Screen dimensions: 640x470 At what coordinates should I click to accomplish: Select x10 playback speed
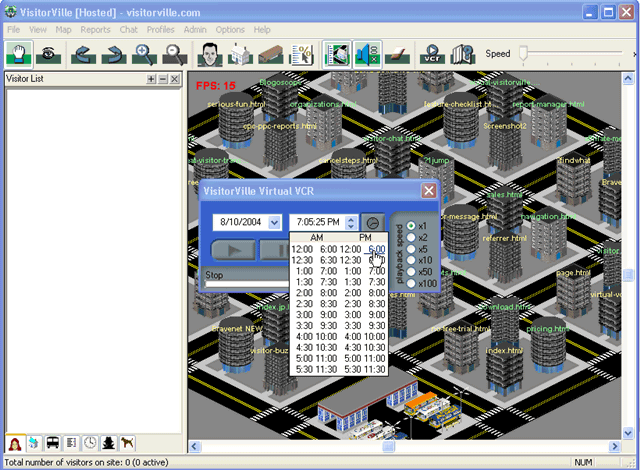411,260
